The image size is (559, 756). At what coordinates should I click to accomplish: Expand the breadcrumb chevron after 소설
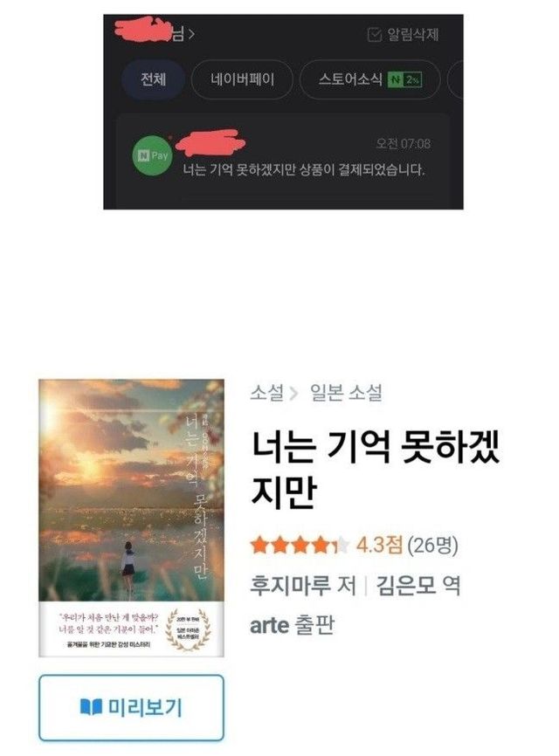coord(293,394)
